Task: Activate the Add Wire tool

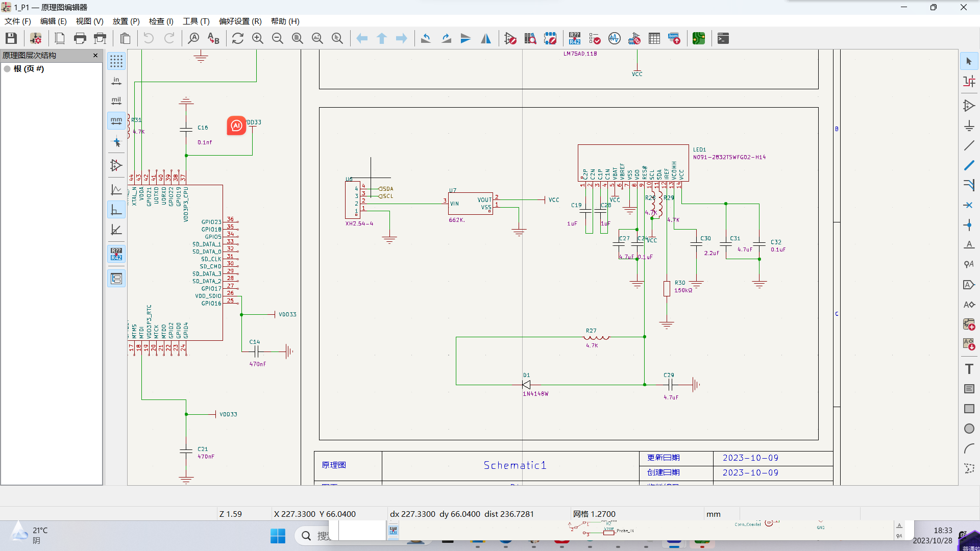Action: pos(969,146)
